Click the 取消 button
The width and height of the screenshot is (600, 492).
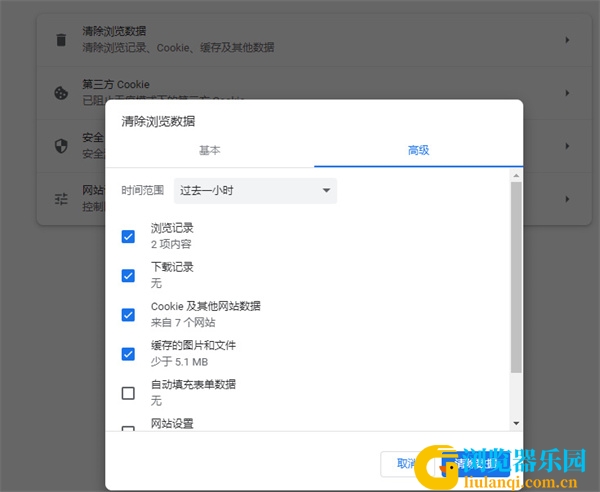pyautogui.click(x=406, y=464)
